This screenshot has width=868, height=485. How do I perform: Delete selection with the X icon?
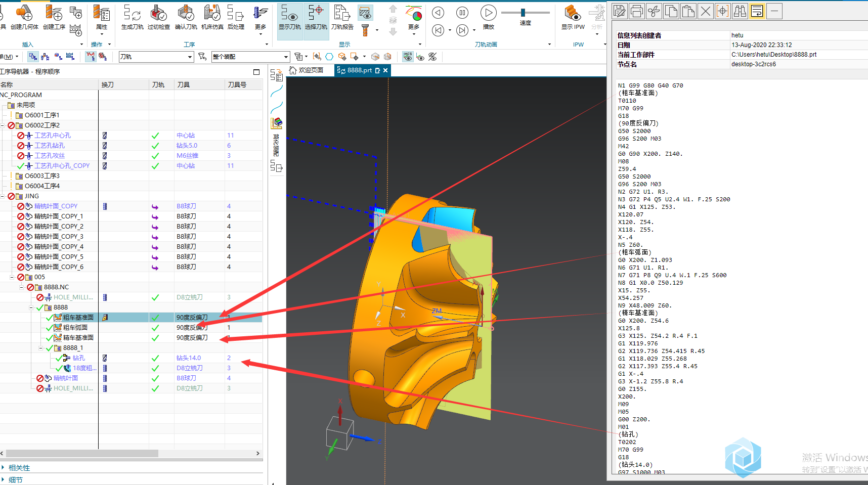click(706, 11)
